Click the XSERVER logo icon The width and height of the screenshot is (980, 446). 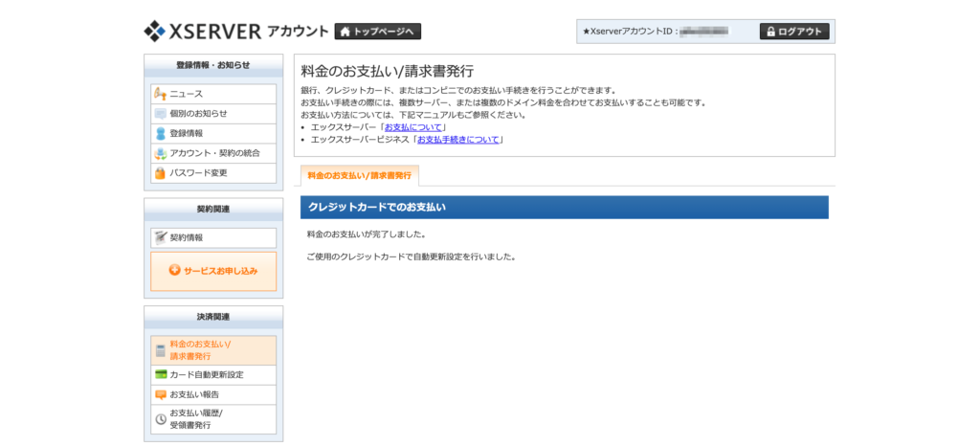pos(154,31)
